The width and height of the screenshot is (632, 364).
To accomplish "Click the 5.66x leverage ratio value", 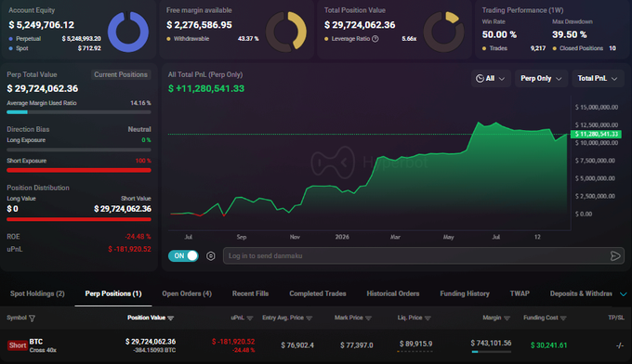I will click(409, 39).
